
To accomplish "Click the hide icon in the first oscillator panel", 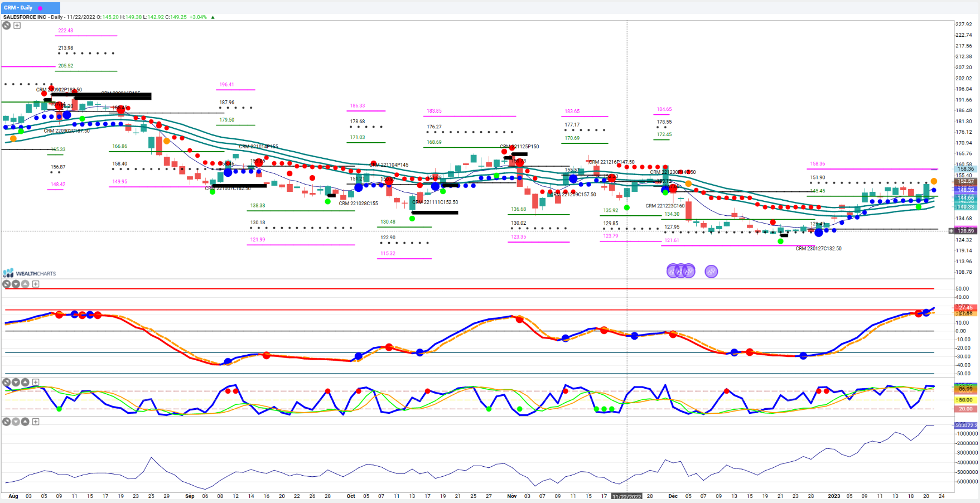I will [x=7, y=284].
